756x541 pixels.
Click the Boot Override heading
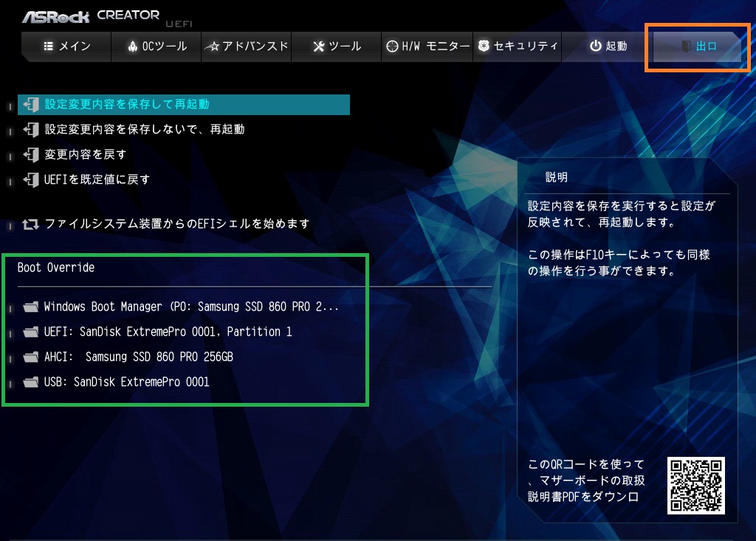pos(56,268)
